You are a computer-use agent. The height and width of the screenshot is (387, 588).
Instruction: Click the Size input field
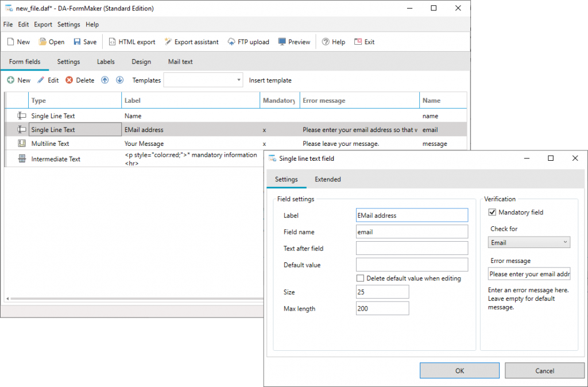point(382,292)
